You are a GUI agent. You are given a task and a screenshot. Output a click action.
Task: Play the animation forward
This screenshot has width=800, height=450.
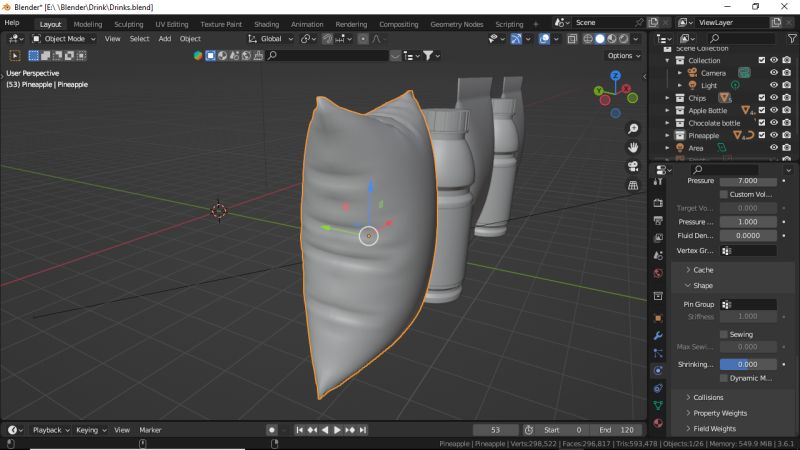pos(337,430)
